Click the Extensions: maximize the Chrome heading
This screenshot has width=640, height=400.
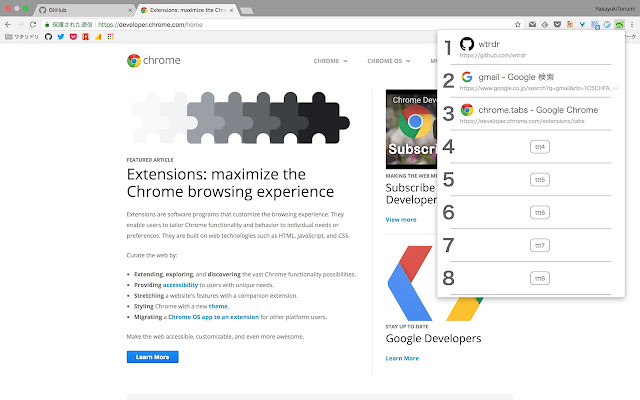tap(230, 183)
